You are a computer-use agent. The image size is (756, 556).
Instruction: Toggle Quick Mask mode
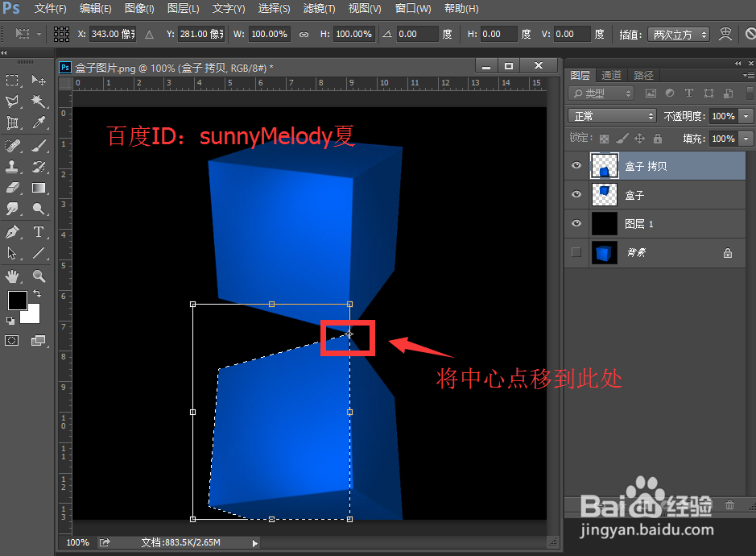point(12,341)
